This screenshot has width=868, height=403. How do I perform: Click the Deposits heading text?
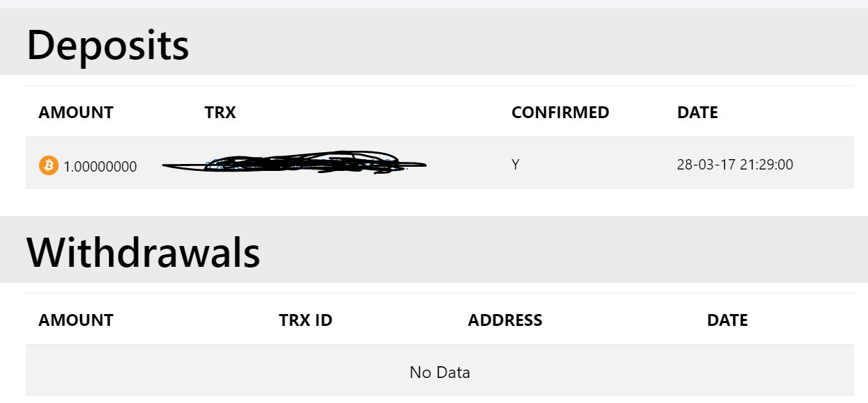pyautogui.click(x=108, y=45)
